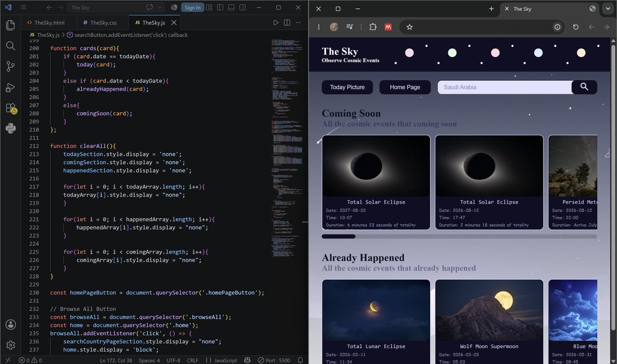
Task: Open the Explorer view in VS Code
Action: [x=10, y=25]
